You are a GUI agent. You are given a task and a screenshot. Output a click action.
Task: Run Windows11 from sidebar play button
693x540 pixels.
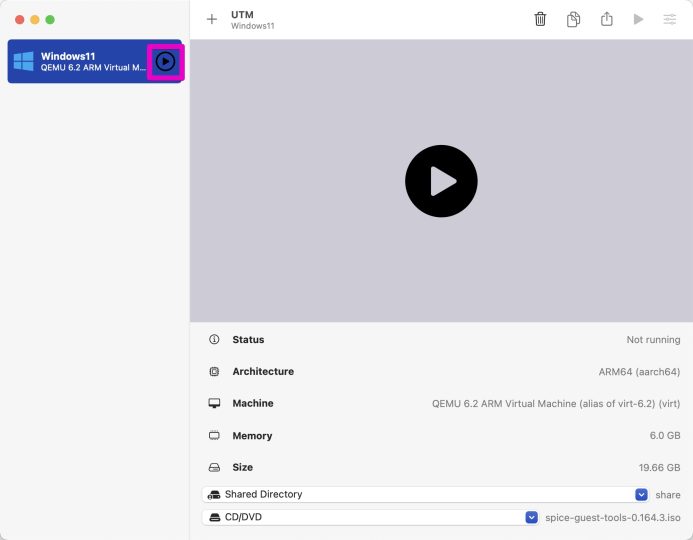point(165,61)
